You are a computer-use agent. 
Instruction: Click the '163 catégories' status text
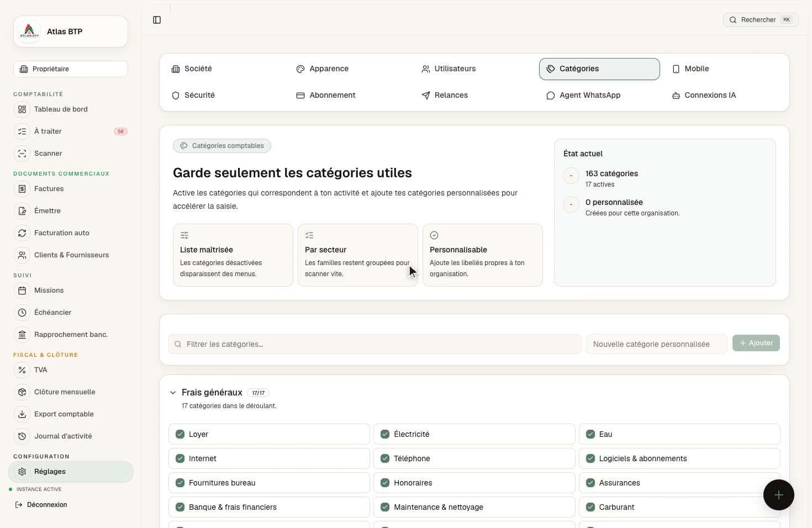coord(611,173)
